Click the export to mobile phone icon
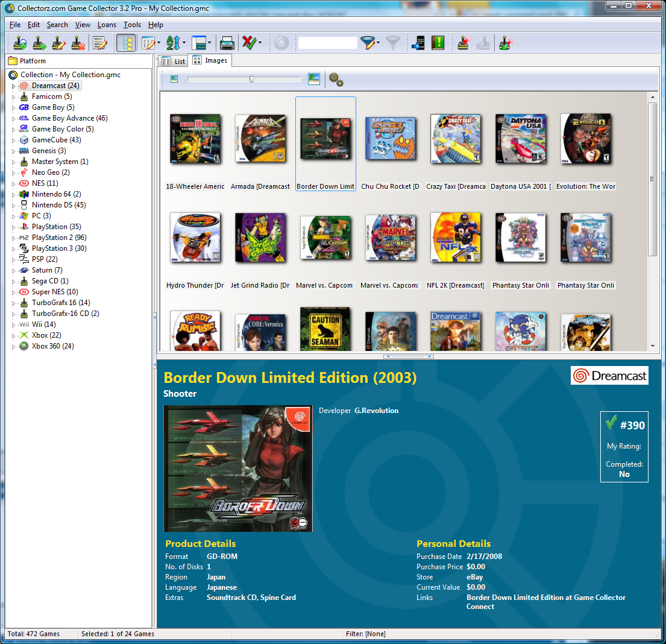Viewport: 666px width, 644px height. point(418,43)
